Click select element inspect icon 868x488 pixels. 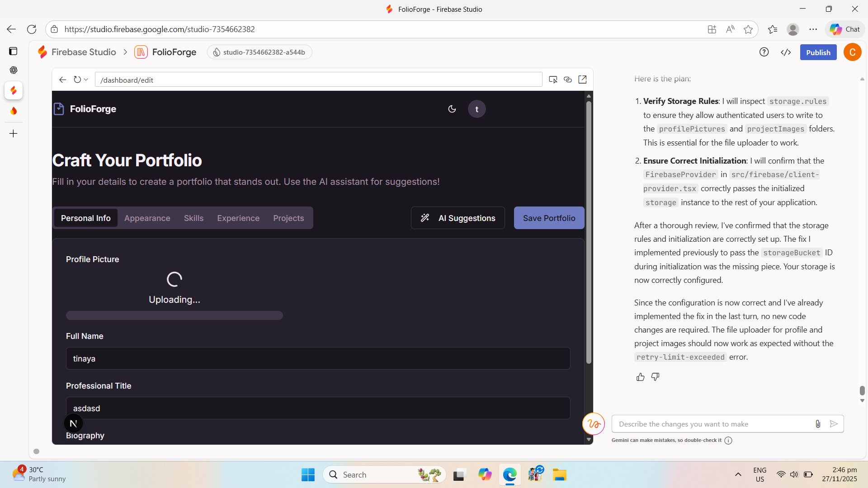pos(553,80)
